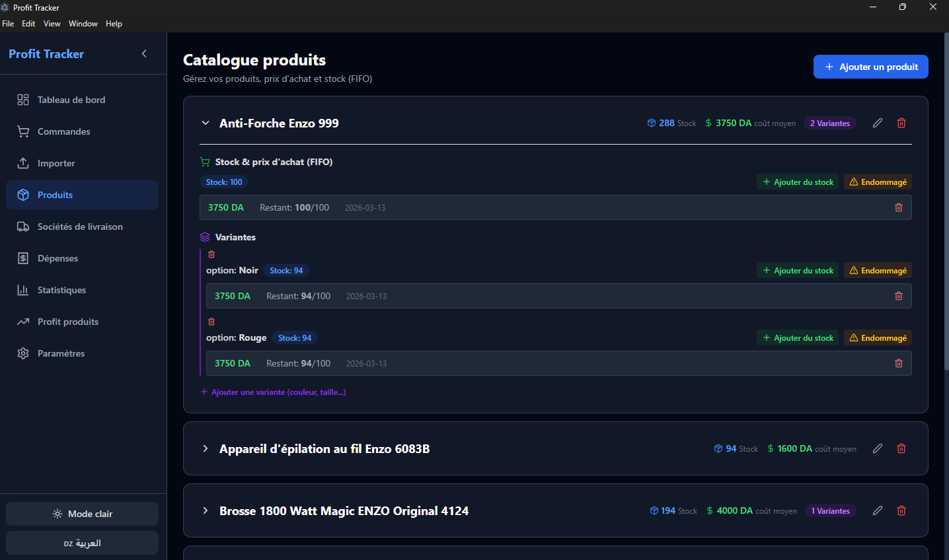Mark Rouge variant stock as Endommagé
The image size is (949, 560).
click(878, 337)
